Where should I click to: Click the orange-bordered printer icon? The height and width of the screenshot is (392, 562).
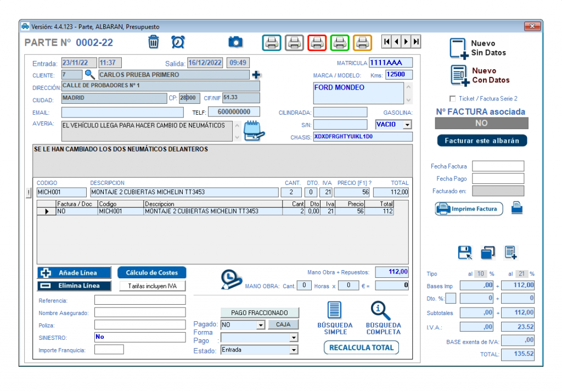click(362, 42)
